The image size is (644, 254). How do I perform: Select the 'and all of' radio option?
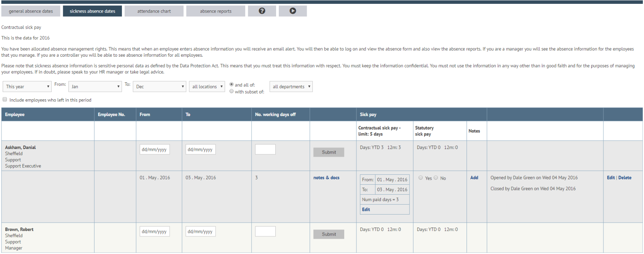(231, 84)
